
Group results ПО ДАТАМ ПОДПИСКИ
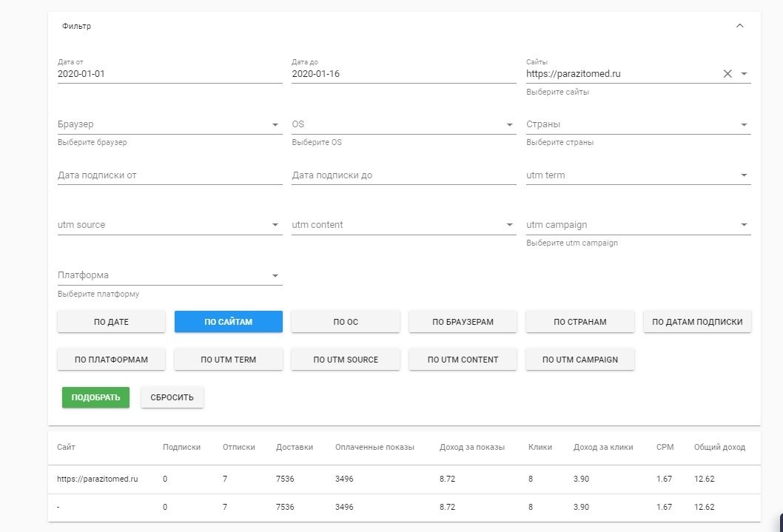click(x=697, y=322)
